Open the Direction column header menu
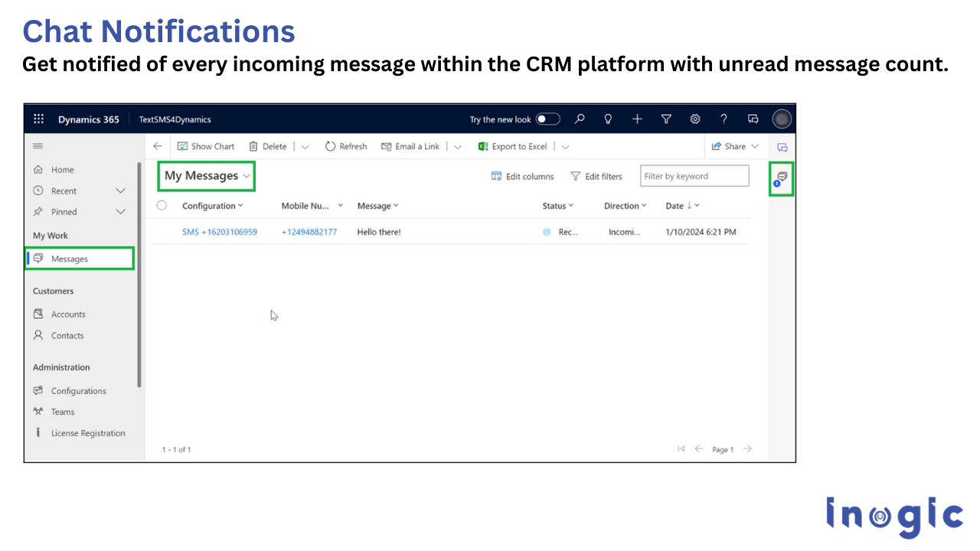This screenshot has width=980, height=551. [x=625, y=206]
